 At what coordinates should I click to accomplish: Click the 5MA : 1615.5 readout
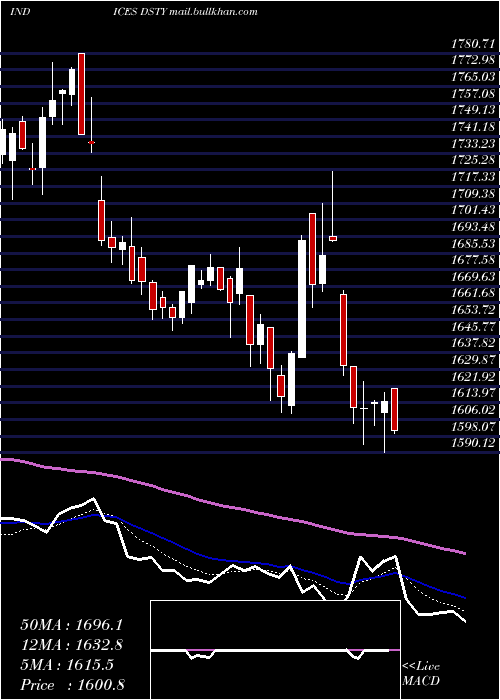pos(67,665)
